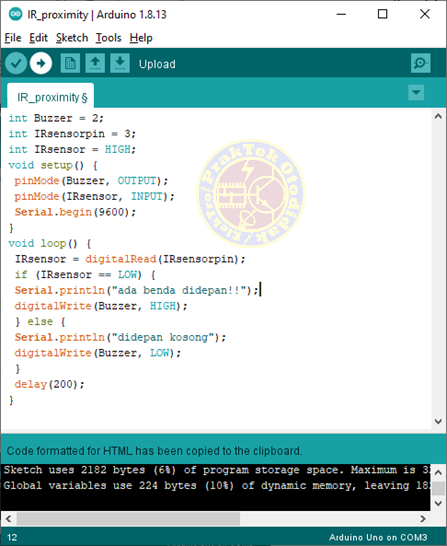Click console scrollbar down arrow
447x546 pixels.
438,504
